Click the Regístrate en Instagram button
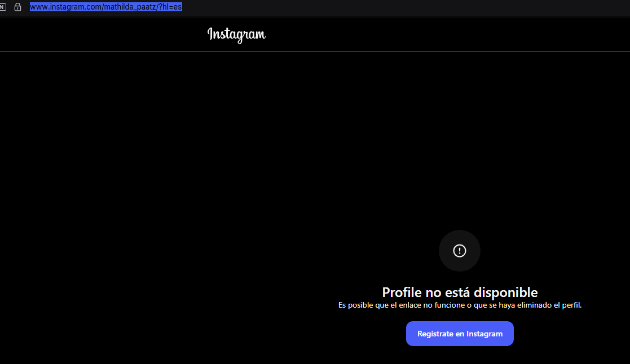This screenshot has width=630, height=364. coord(460,334)
